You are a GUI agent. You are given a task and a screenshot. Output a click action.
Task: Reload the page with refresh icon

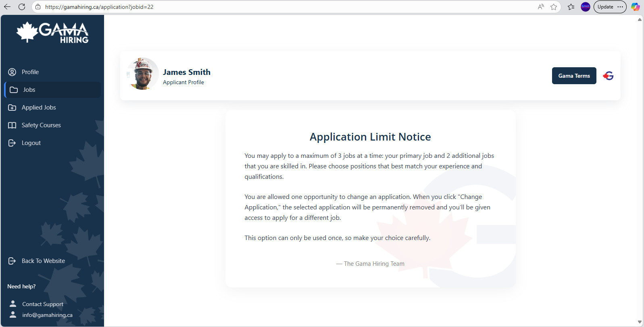coord(22,7)
